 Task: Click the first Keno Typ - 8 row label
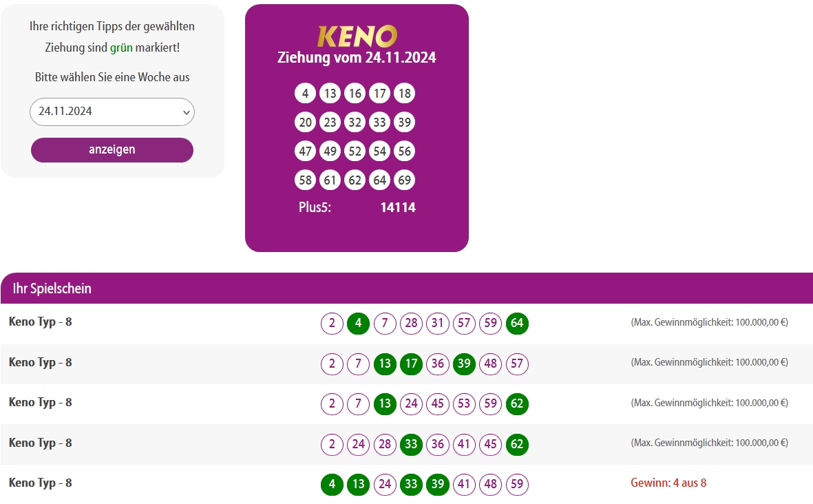(41, 322)
